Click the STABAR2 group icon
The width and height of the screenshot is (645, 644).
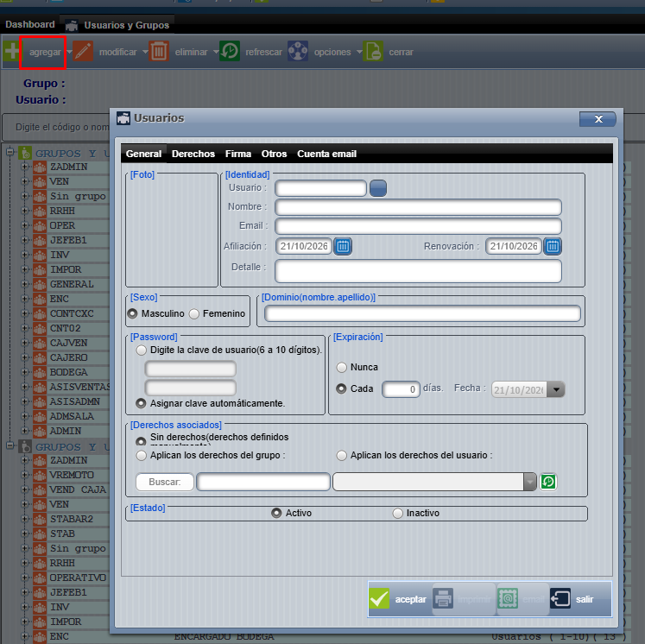coord(40,519)
